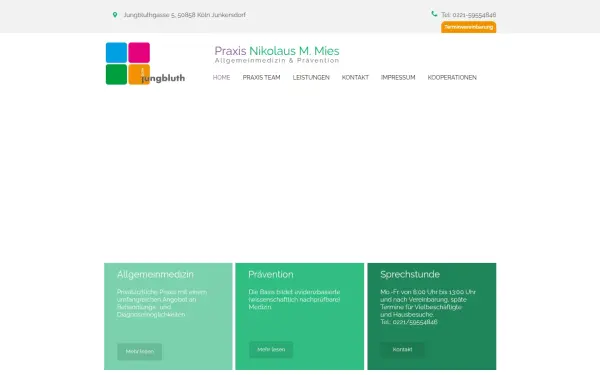The height and width of the screenshot is (375, 600).
Task: Open the HOME menu item
Action: pyautogui.click(x=221, y=77)
